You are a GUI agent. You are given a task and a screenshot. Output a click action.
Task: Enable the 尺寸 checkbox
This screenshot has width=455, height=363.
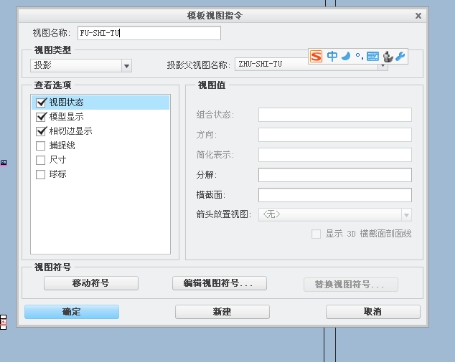click(41, 160)
